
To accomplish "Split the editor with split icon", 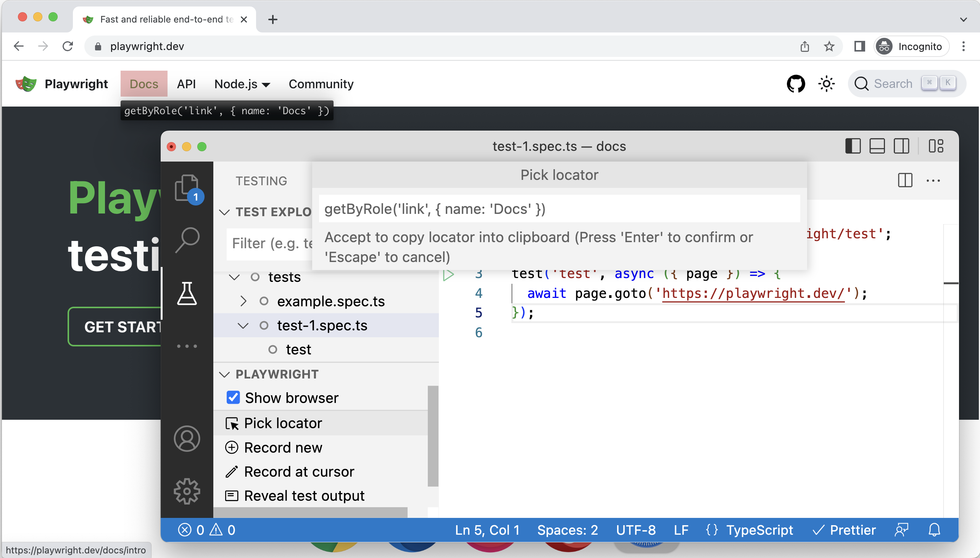I will 905,181.
